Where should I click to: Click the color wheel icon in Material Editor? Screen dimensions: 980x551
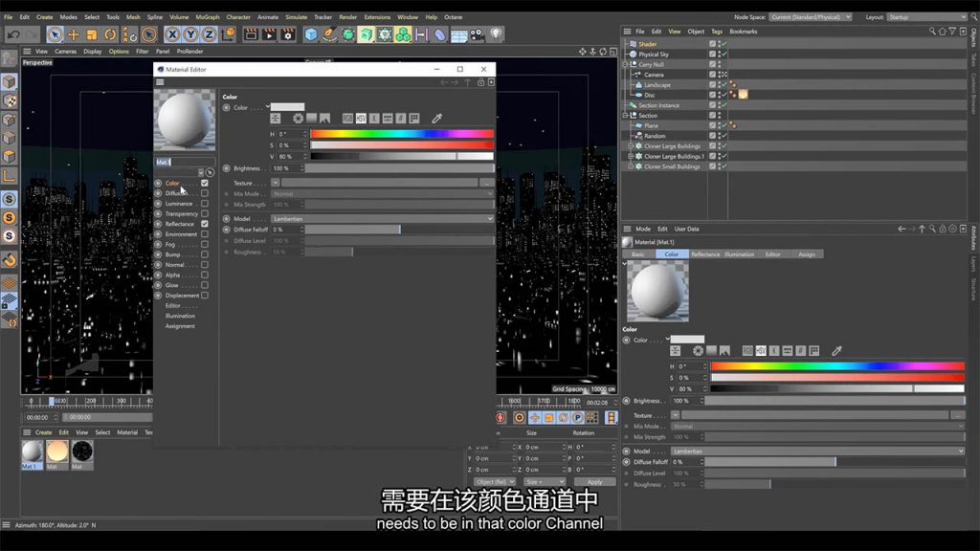pyautogui.click(x=299, y=118)
